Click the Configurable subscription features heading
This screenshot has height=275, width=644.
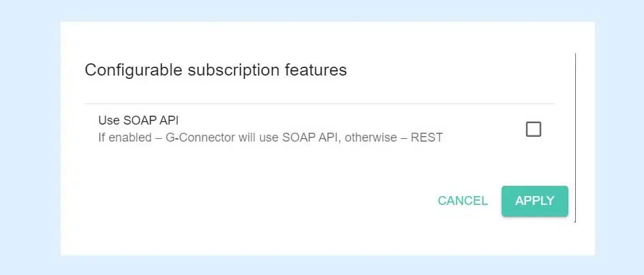pos(215,70)
